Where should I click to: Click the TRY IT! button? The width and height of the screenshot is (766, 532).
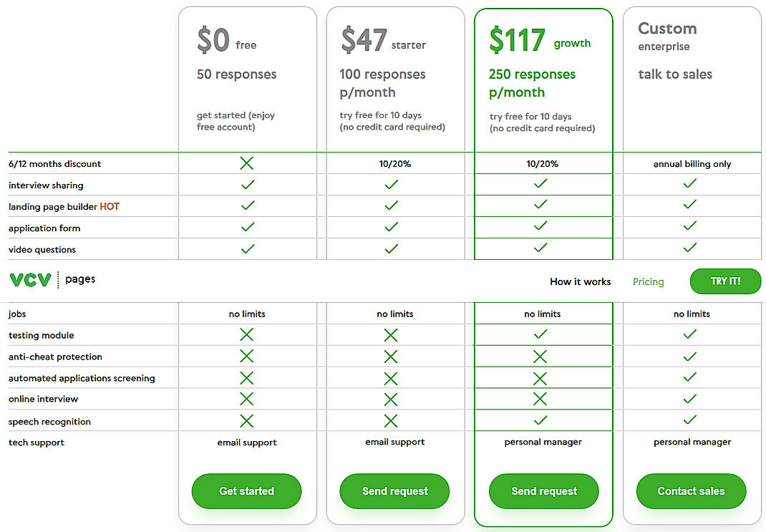(x=725, y=281)
